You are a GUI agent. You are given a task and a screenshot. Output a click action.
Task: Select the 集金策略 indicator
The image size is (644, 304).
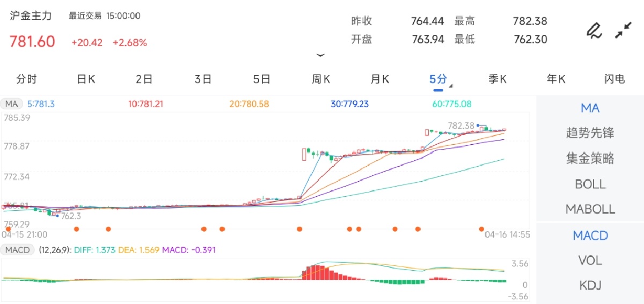(590, 158)
